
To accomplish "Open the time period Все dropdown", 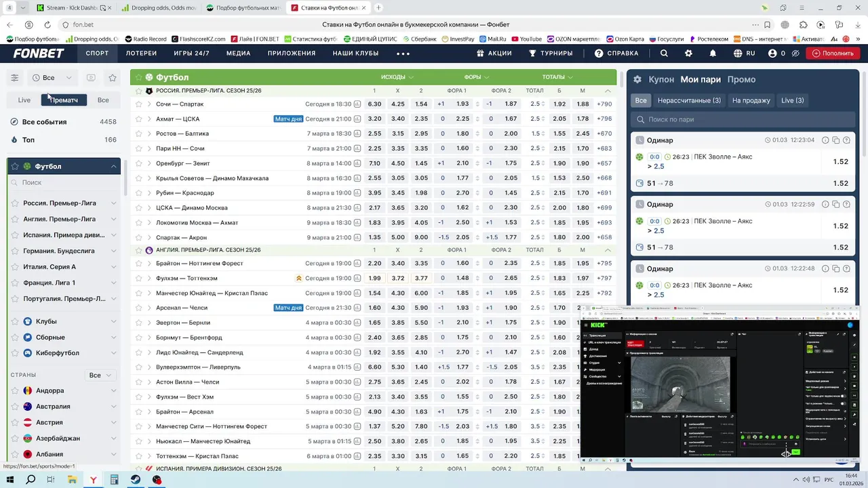I will click(x=52, y=78).
